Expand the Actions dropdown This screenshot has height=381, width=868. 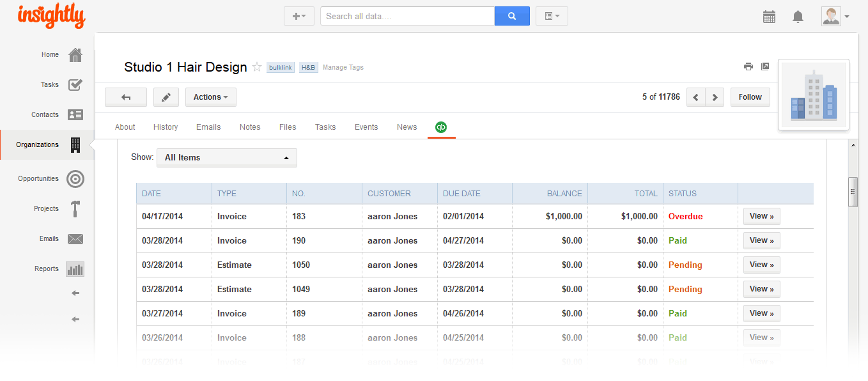coord(211,97)
